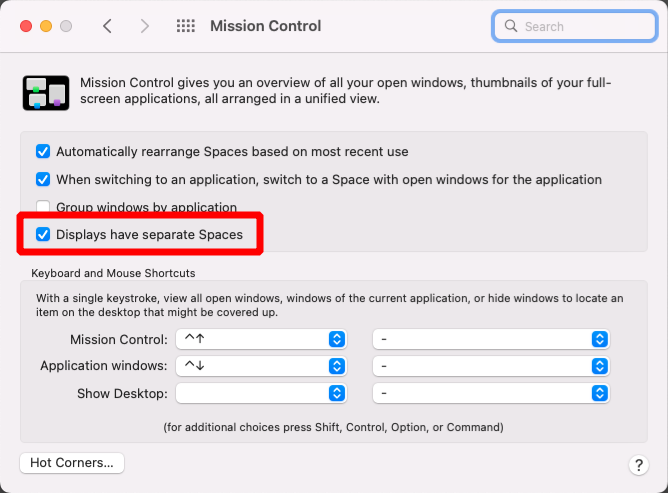Open Show Desktop mouse shortcut dropdown
The width and height of the screenshot is (668, 493).
click(491, 393)
